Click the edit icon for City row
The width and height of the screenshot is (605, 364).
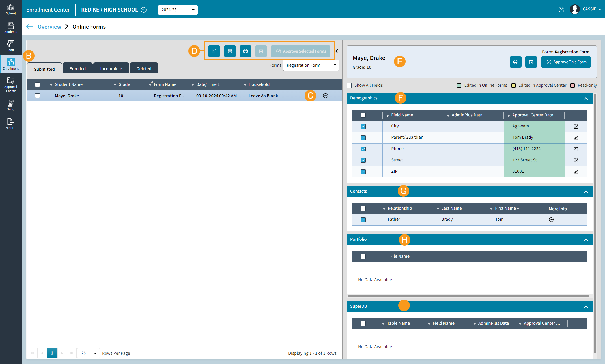pos(575,126)
